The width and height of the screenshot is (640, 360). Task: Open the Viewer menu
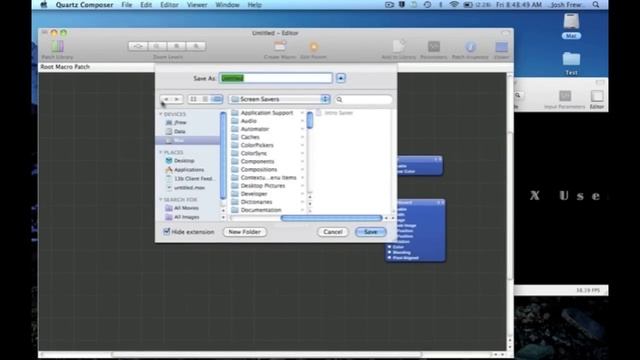point(197,5)
